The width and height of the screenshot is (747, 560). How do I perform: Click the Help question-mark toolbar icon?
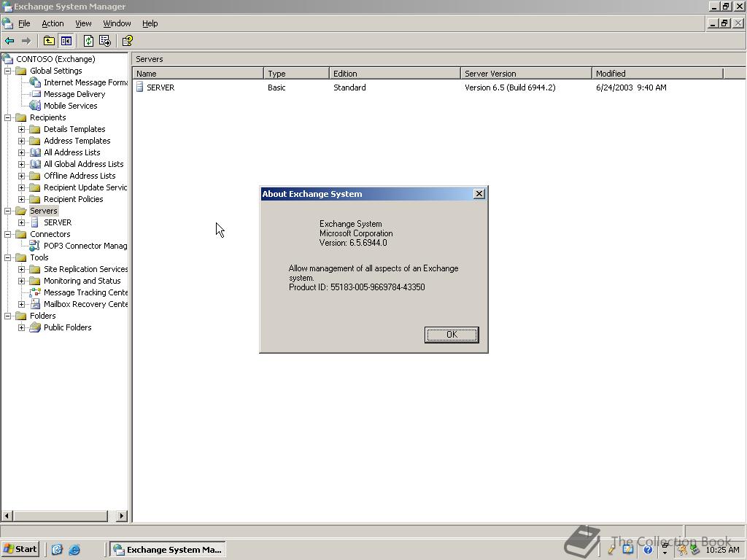pyautogui.click(x=127, y=41)
